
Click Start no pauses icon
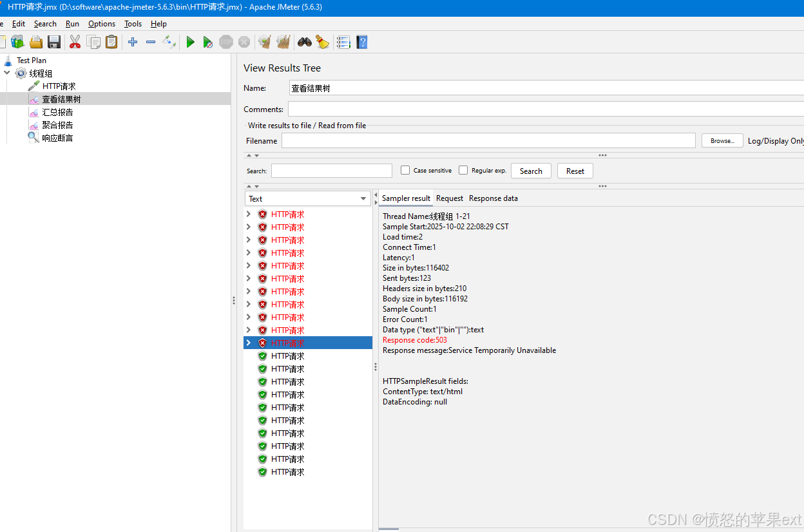click(207, 43)
